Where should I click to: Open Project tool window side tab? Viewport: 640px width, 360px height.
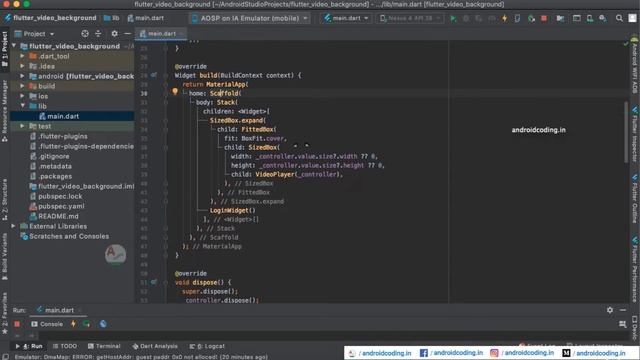coord(4,49)
